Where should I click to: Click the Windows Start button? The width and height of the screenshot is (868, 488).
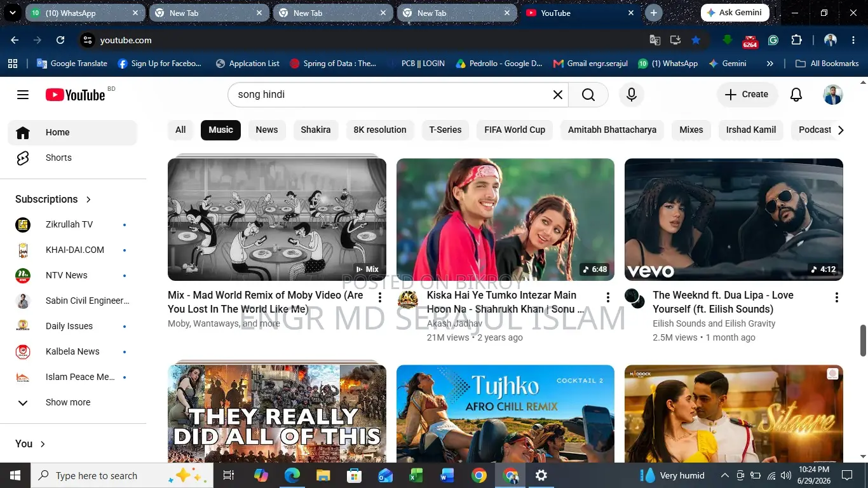(15, 475)
